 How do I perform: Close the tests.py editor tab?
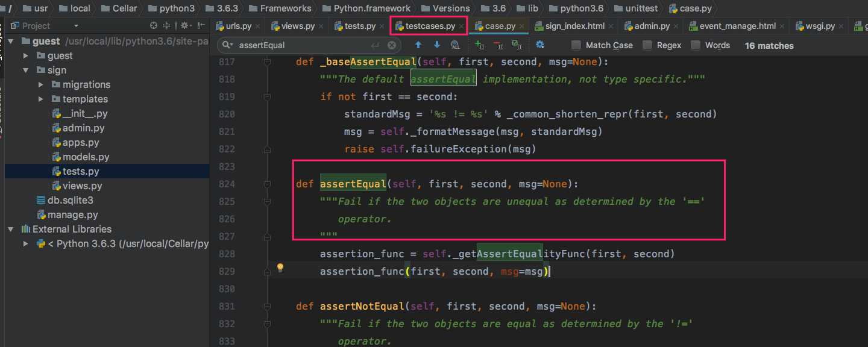(x=382, y=27)
